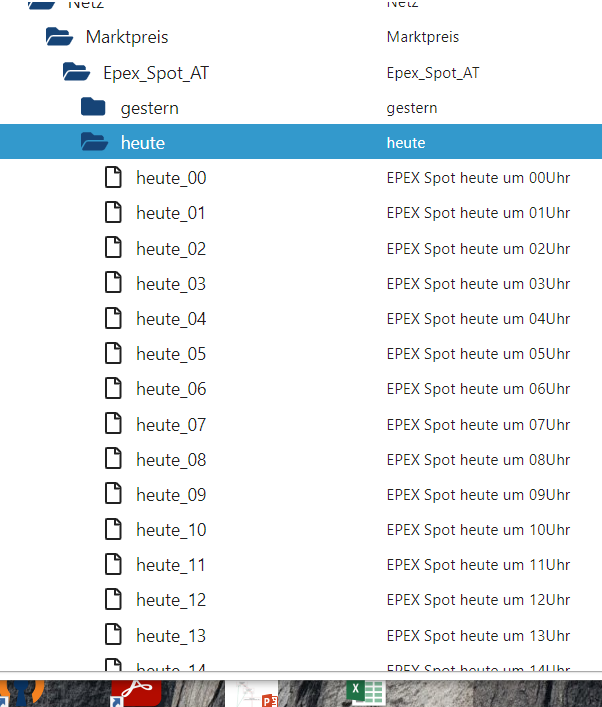Select the heute_01 tree entry
Screen dimensions: 602x707
[x=171, y=213]
